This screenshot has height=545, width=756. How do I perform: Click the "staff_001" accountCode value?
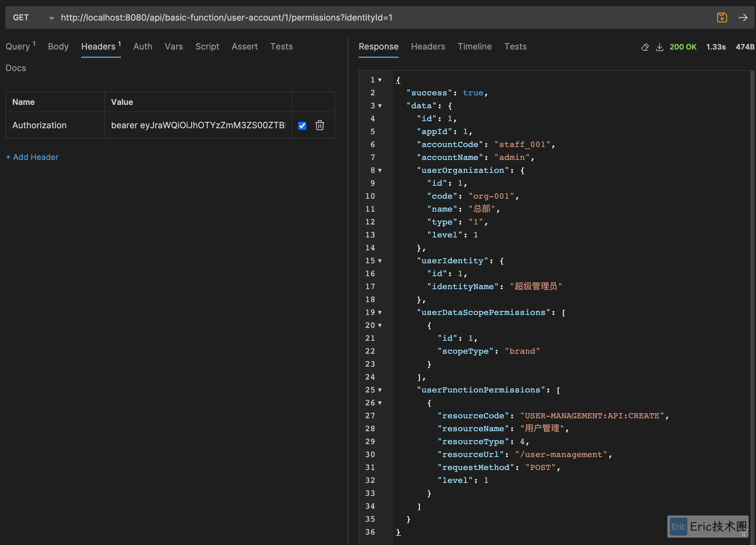522,145
